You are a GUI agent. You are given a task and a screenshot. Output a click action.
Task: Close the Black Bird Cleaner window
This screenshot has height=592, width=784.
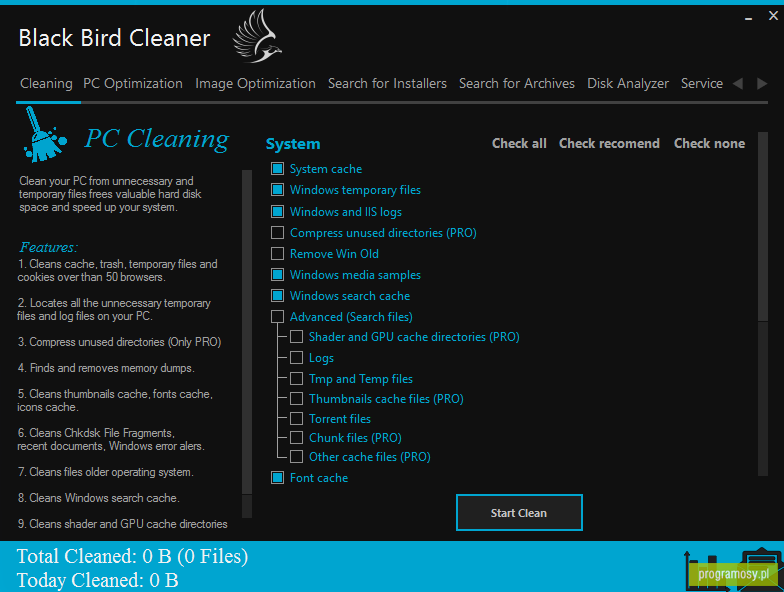tap(773, 16)
